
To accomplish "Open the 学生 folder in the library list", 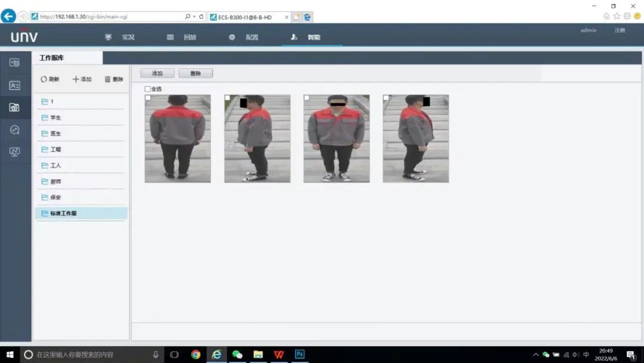I will click(56, 118).
